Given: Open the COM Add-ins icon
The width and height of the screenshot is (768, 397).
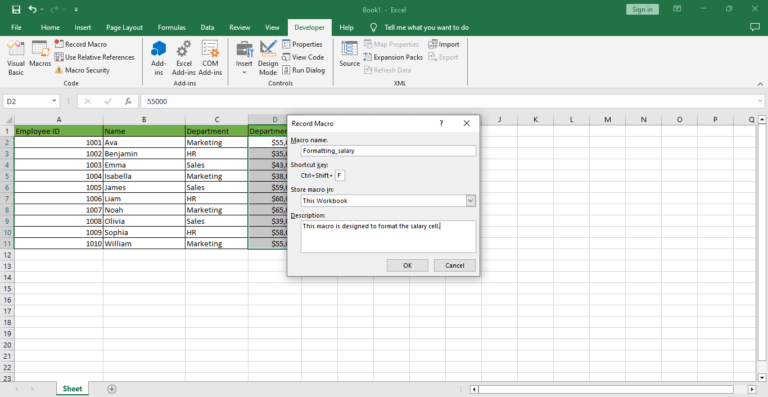Looking at the screenshot, I should point(210,58).
